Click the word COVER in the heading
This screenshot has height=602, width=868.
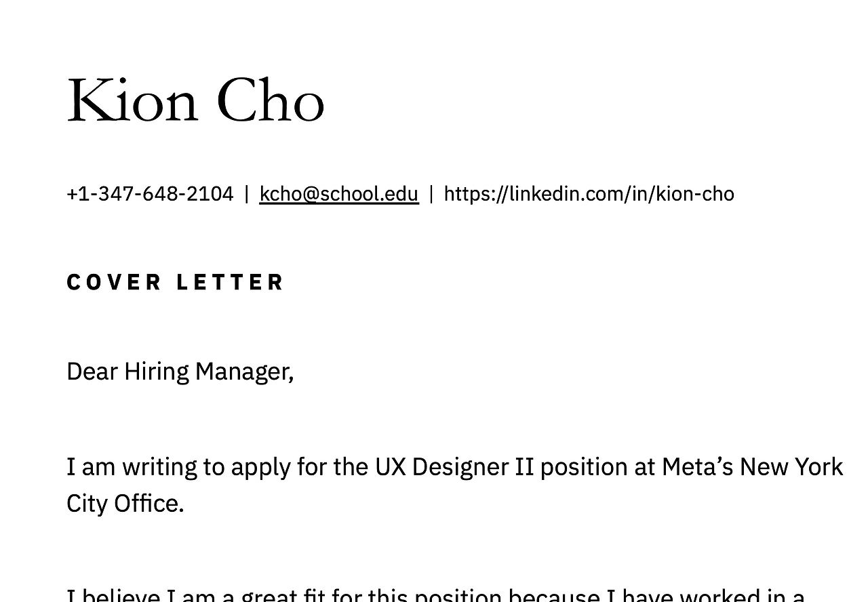(114, 282)
